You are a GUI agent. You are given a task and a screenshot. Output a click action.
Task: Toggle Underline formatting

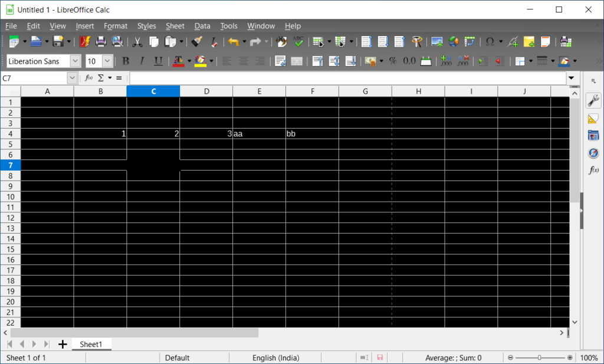tap(158, 61)
